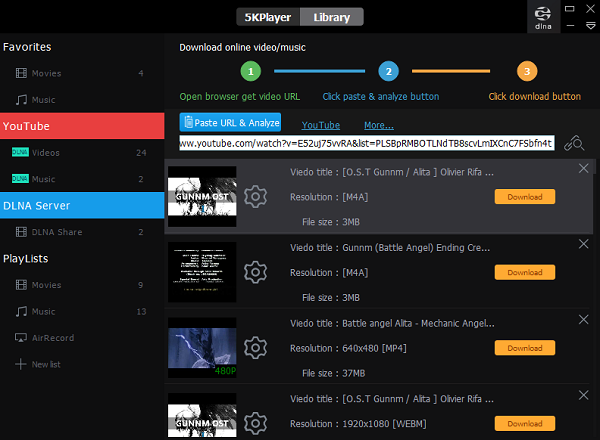This screenshot has height=440, width=600.
Task: Switch to the Library tab
Action: pos(332,17)
